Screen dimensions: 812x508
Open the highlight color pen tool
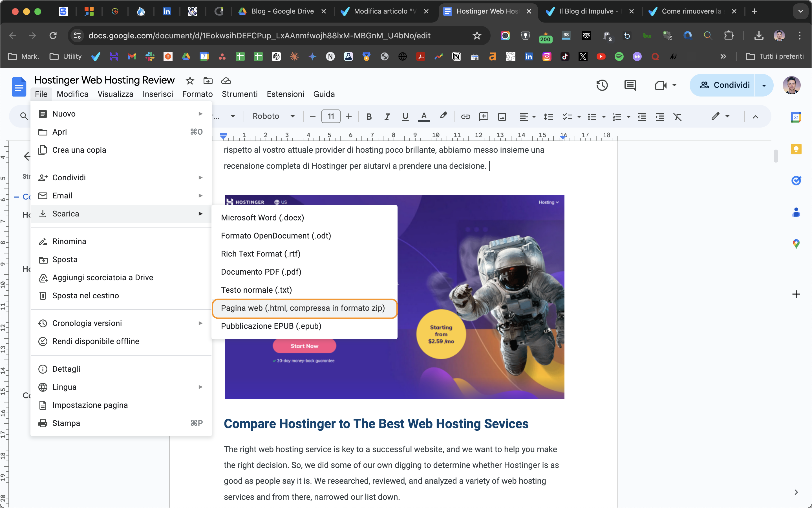pyautogui.click(x=443, y=116)
